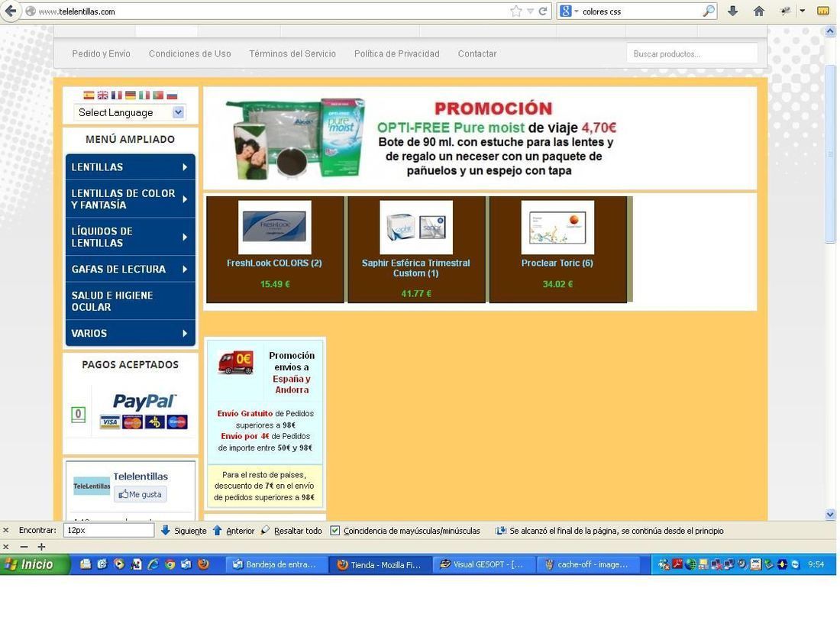Click the red delivery truck 0€ icon
Screen dimensions: 840x630
(x=236, y=362)
